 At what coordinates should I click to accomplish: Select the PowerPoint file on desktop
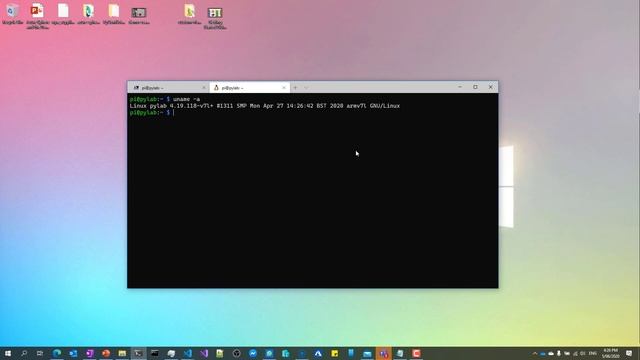tap(38, 16)
